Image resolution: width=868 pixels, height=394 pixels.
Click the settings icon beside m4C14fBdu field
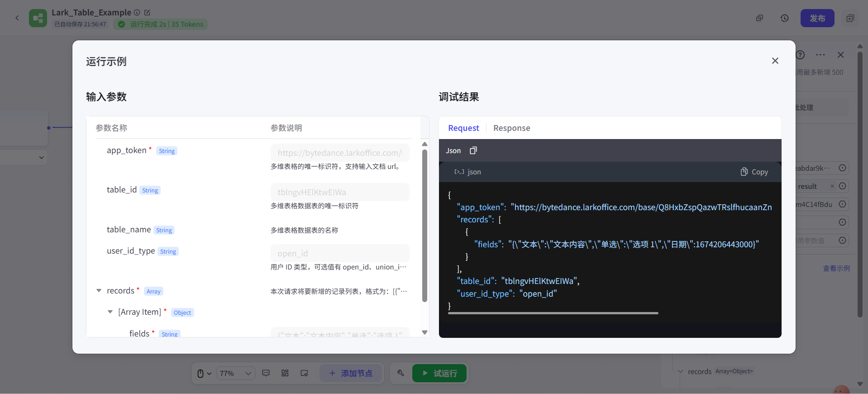click(842, 204)
